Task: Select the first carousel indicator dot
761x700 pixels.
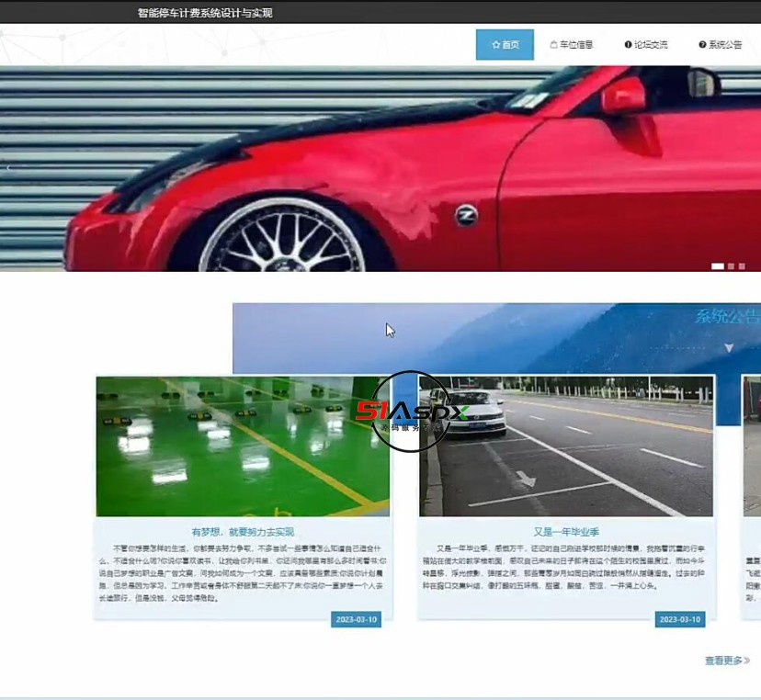Action: pos(718,266)
